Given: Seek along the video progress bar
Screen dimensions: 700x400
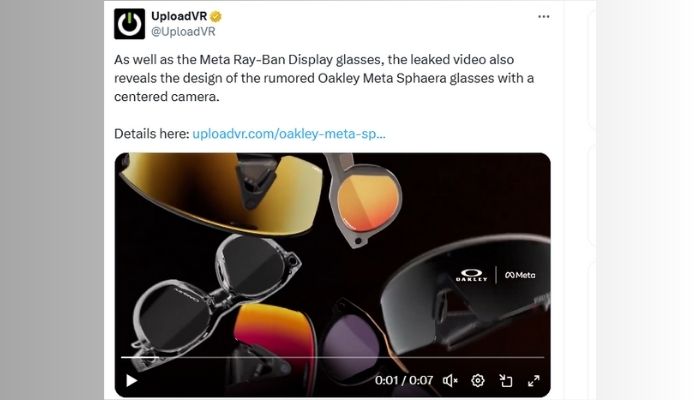Looking at the screenshot, I should [332, 357].
